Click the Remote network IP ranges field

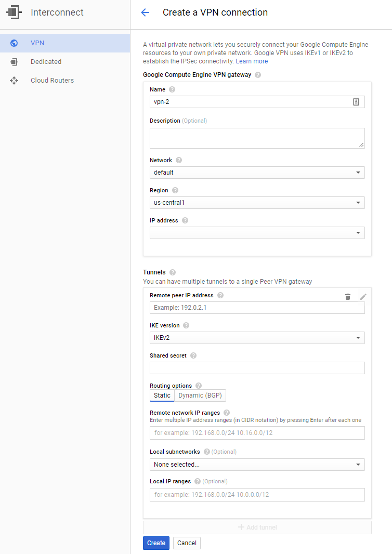257,433
